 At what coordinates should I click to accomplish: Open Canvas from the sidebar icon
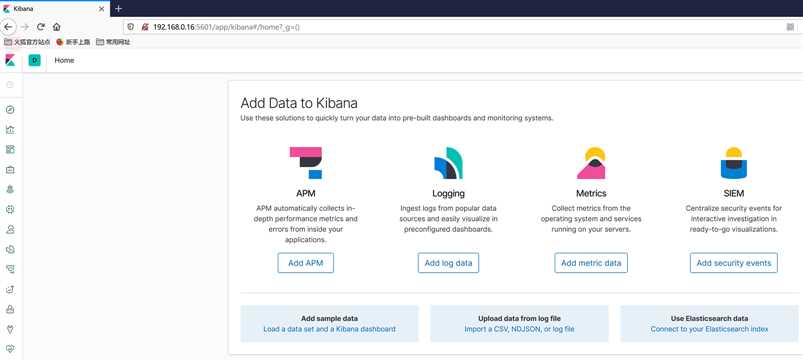pyautogui.click(x=10, y=169)
